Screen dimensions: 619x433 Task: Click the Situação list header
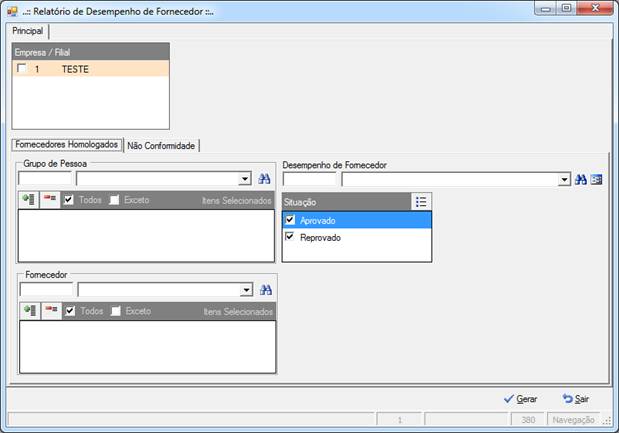347,202
